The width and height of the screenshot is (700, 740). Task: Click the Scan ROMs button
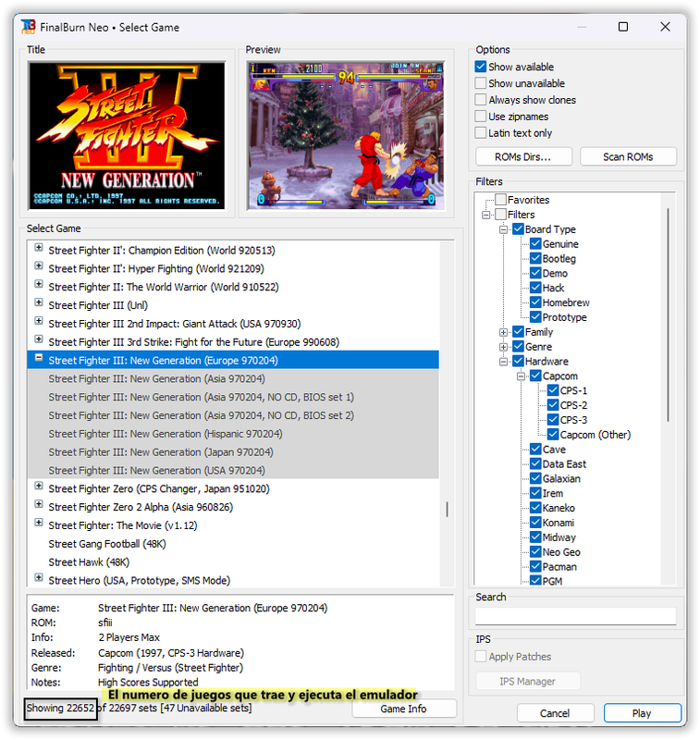628,156
